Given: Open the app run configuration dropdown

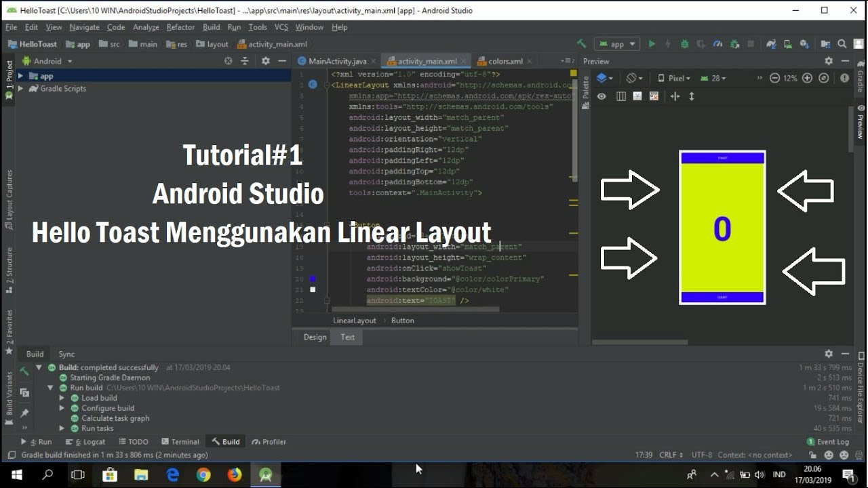Looking at the screenshot, I should tap(616, 44).
